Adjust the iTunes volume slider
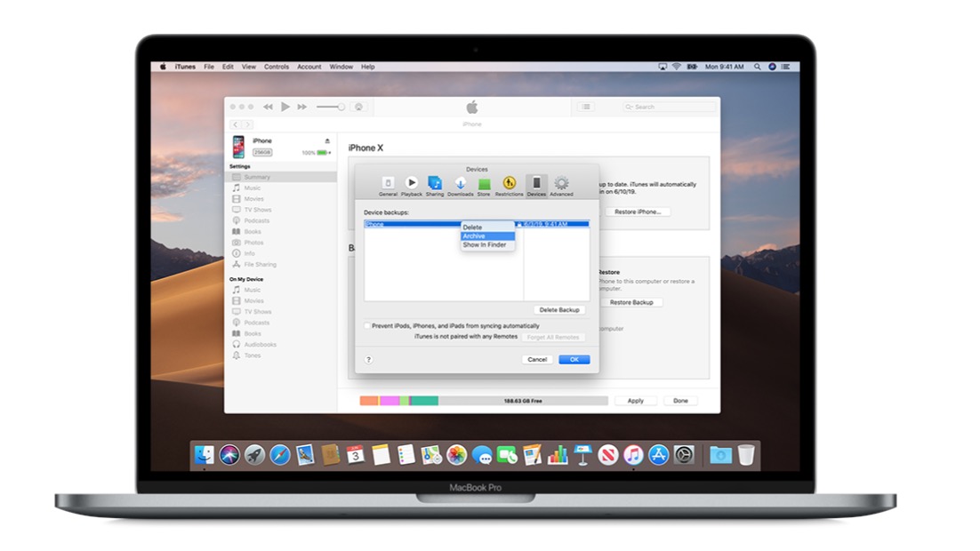980x551 pixels. [x=331, y=107]
